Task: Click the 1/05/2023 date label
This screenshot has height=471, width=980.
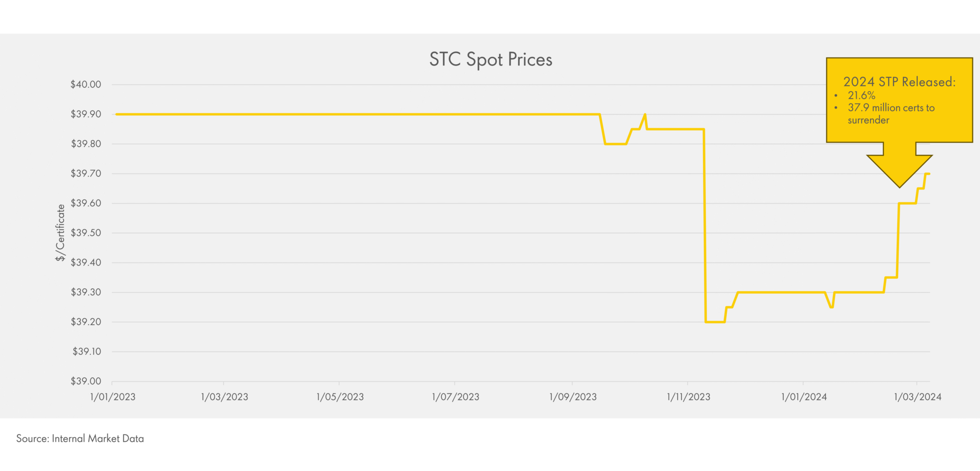Action: (340, 397)
